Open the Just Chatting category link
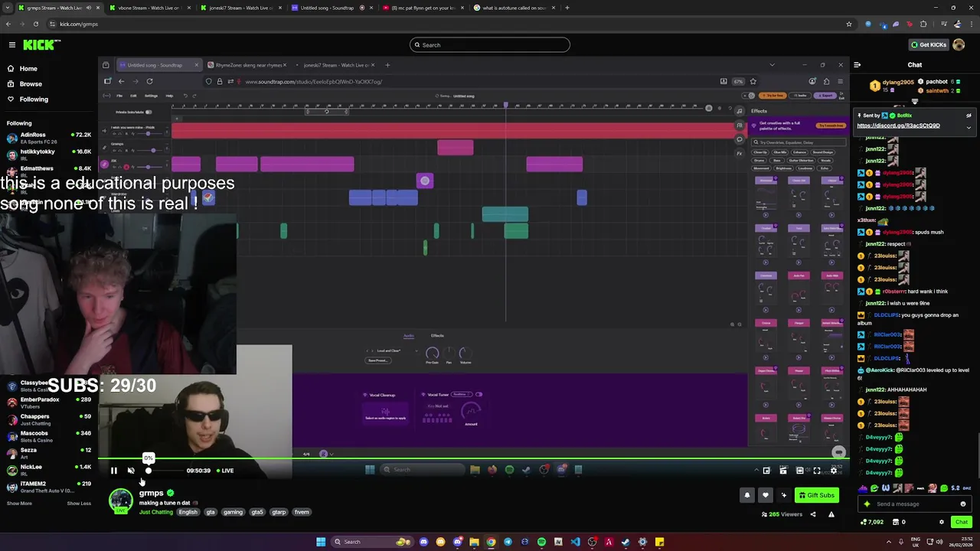Screen dimensions: 980x551 tap(156, 513)
